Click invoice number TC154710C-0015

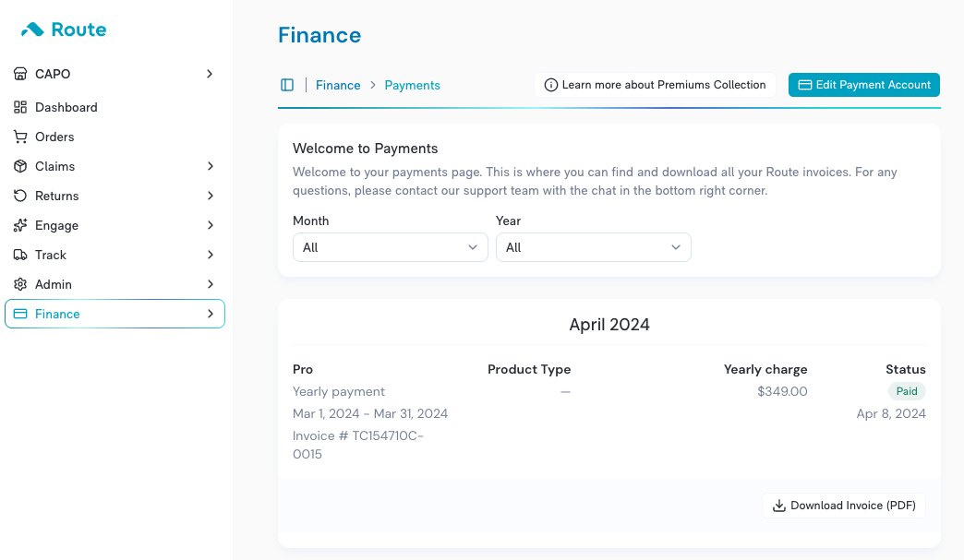point(358,445)
